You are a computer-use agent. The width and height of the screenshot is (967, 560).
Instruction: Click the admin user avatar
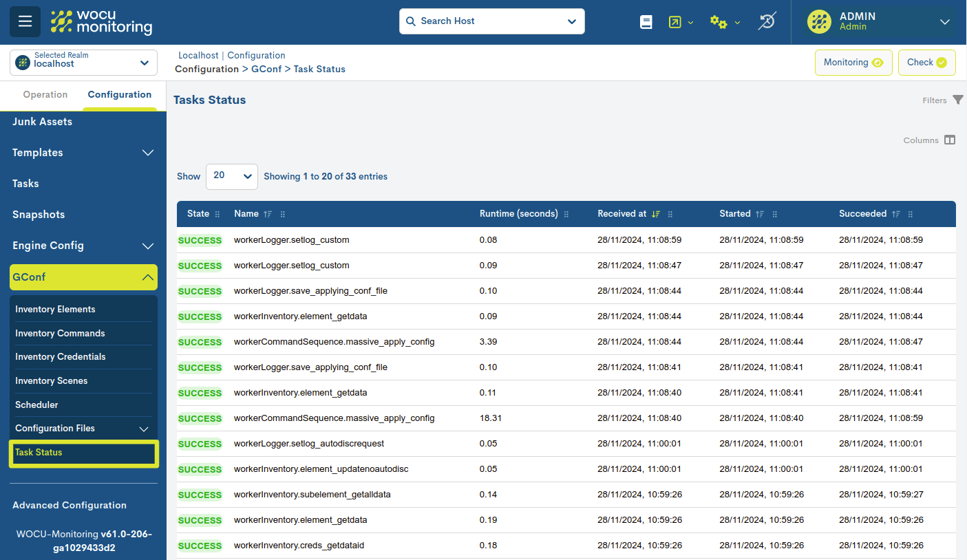819,22
